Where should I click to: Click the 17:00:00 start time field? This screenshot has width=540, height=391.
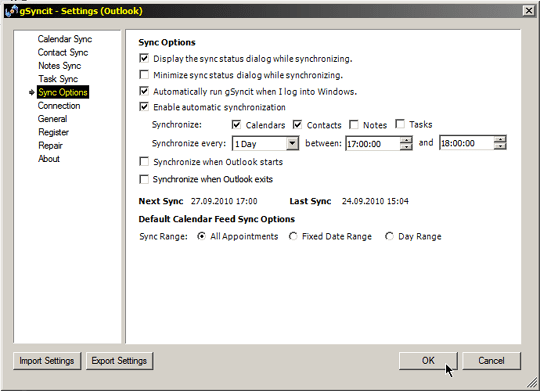tap(373, 144)
